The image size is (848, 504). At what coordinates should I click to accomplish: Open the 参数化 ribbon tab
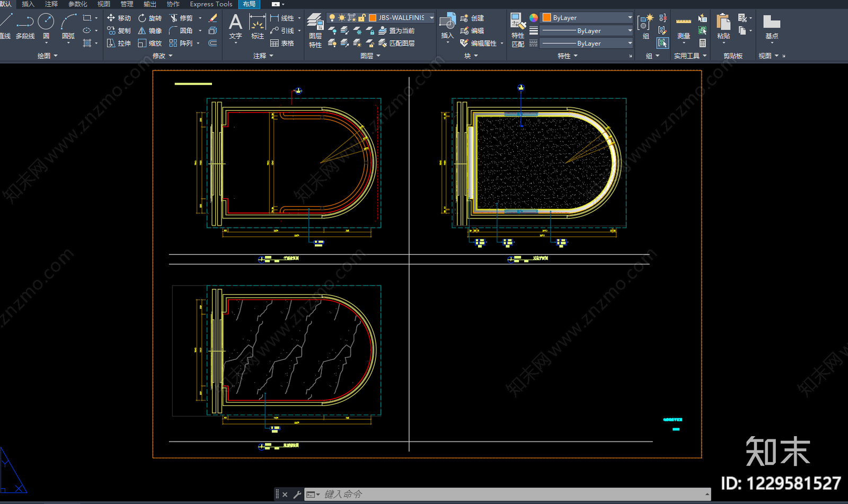pos(77,4)
